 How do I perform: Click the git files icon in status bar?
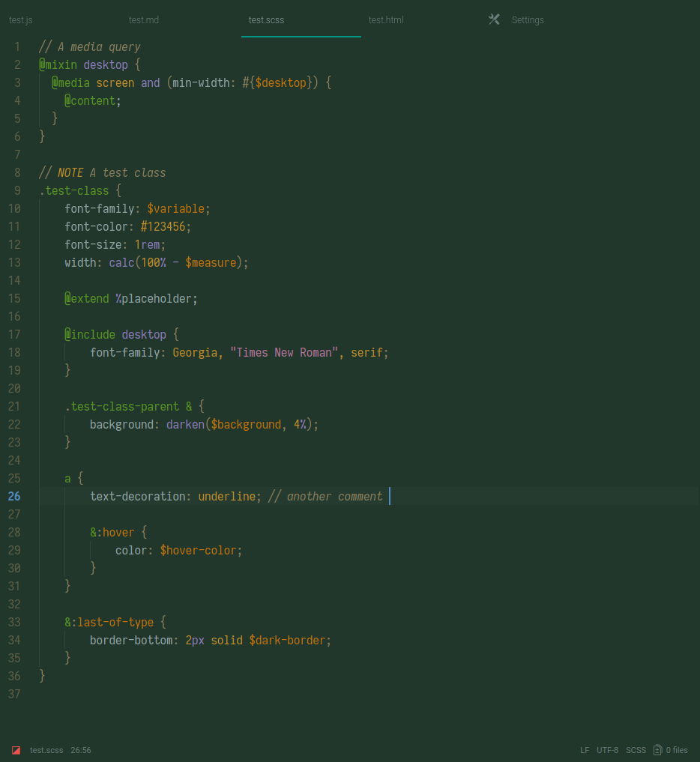[x=658, y=750]
